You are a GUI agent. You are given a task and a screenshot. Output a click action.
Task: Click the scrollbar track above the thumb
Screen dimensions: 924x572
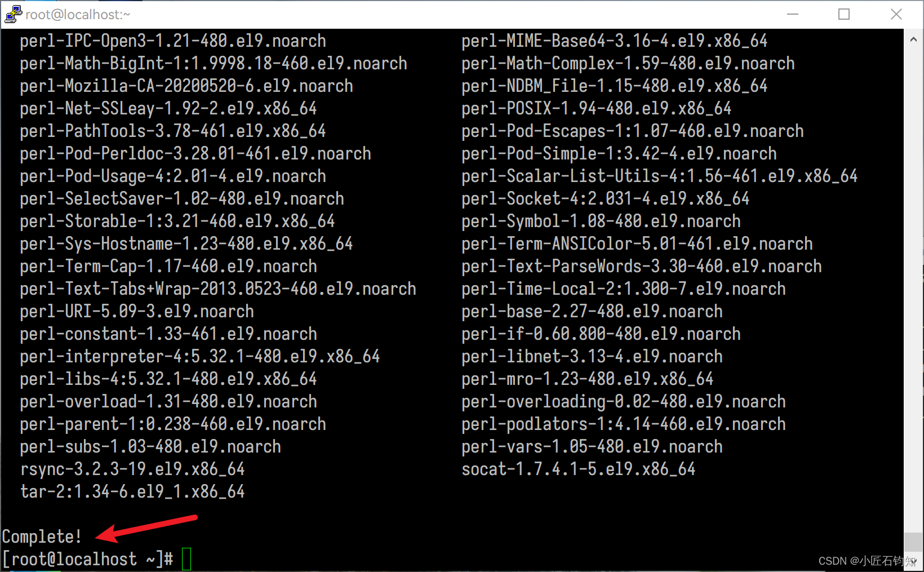[x=913, y=290]
